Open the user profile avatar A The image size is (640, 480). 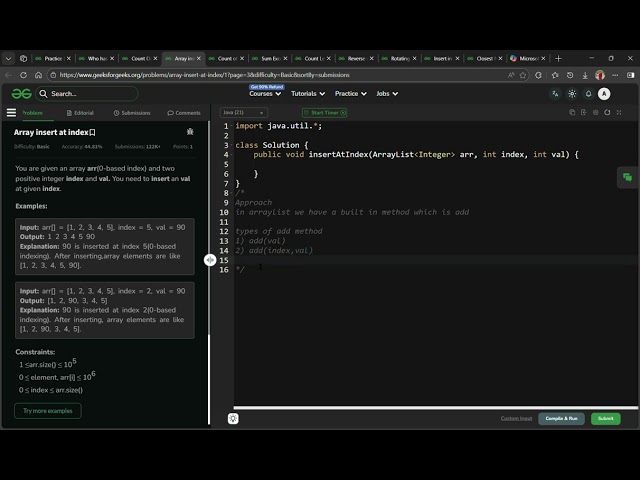[604, 94]
